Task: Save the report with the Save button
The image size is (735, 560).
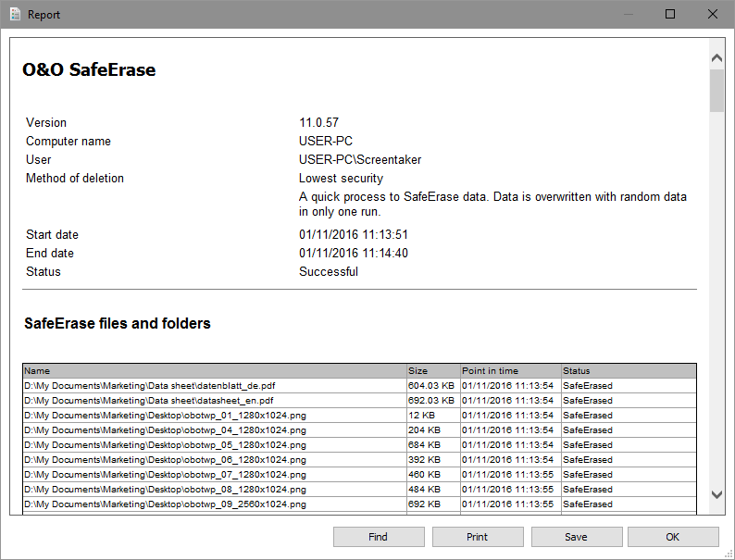Action: click(577, 537)
